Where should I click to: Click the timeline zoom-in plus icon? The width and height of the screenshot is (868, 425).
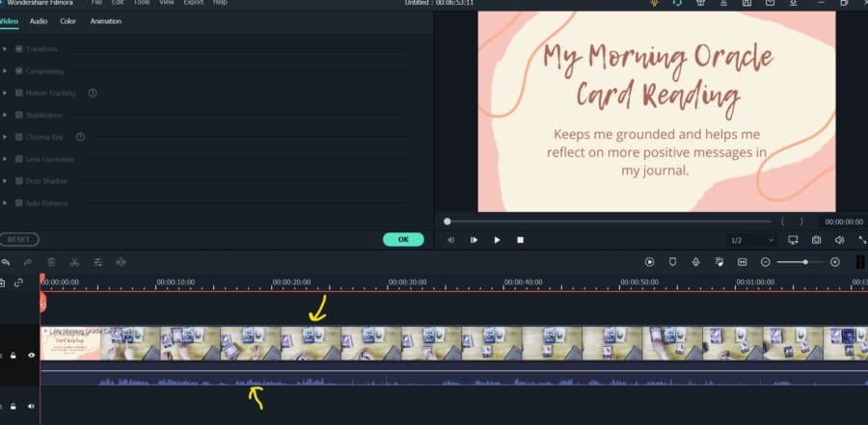(x=835, y=262)
